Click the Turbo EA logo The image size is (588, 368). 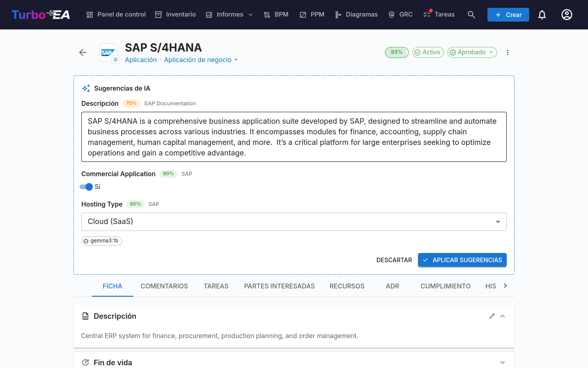41,14
